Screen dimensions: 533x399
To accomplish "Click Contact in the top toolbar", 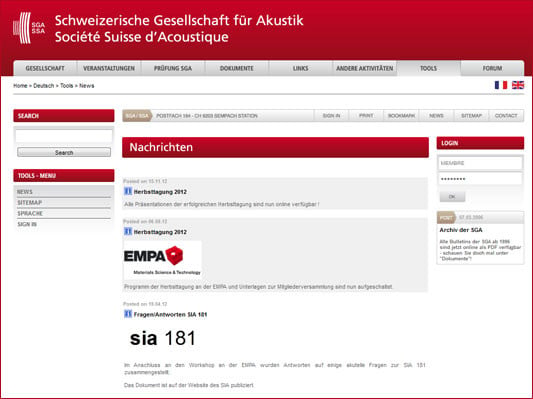I will pos(506,116).
